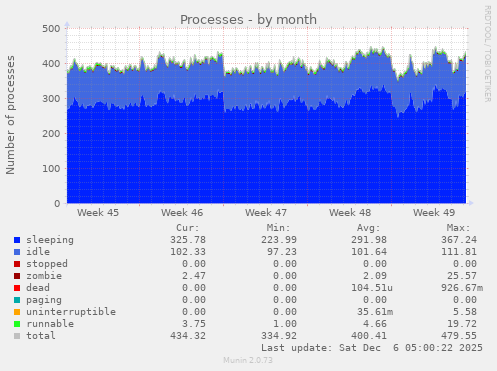This screenshot has height=371, width=497.
Task: Click the 'Week 47' x-axis label
Action: (266, 213)
